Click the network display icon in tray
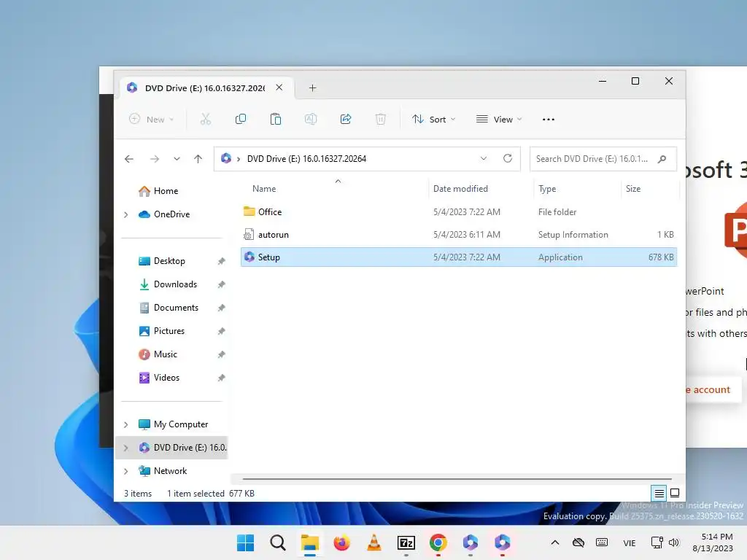Screen dimensions: 747x560 pos(657,542)
